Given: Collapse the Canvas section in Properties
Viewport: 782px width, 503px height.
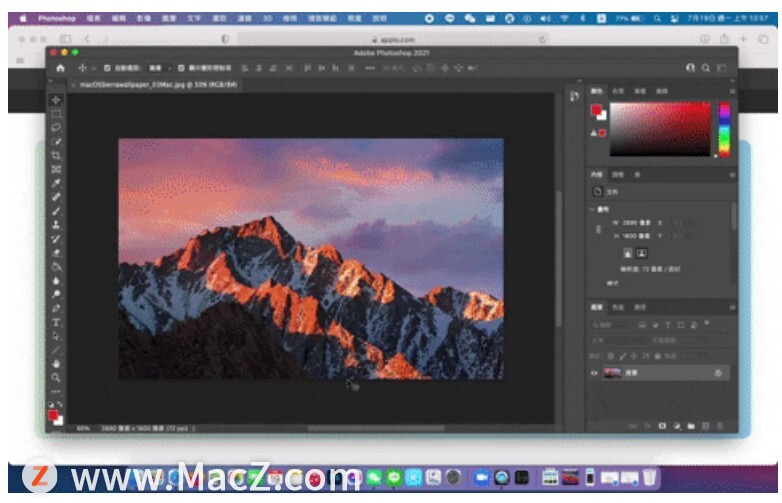Looking at the screenshot, I should (x=592, y=209).
